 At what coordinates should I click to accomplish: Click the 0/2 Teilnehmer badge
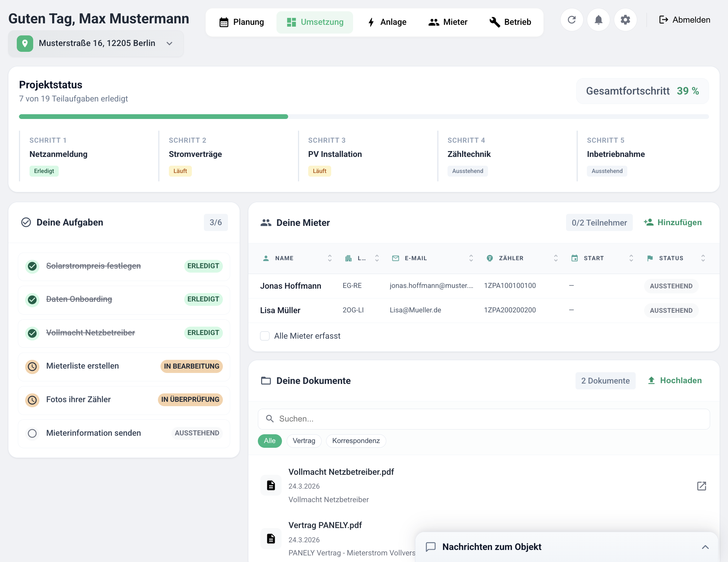point(599,223)
